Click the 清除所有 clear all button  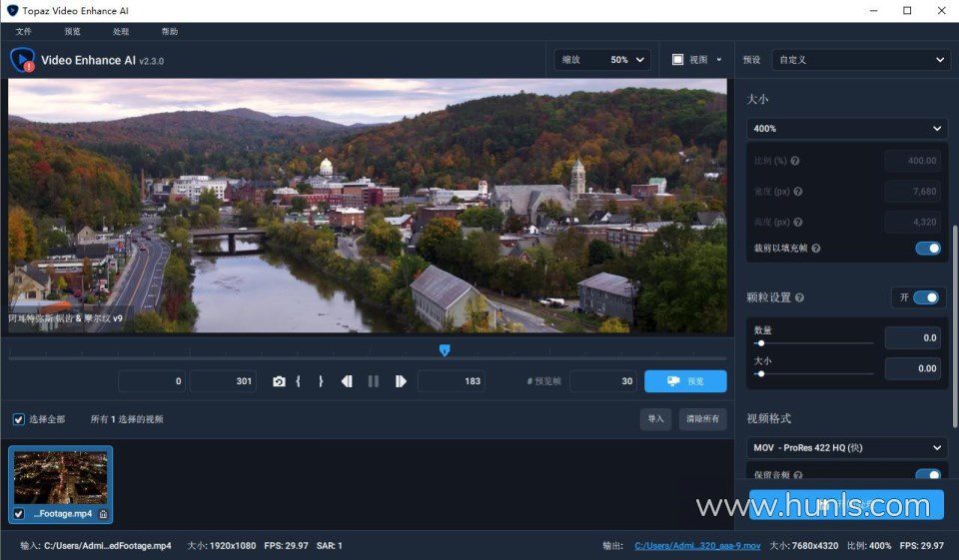[702, 419]
